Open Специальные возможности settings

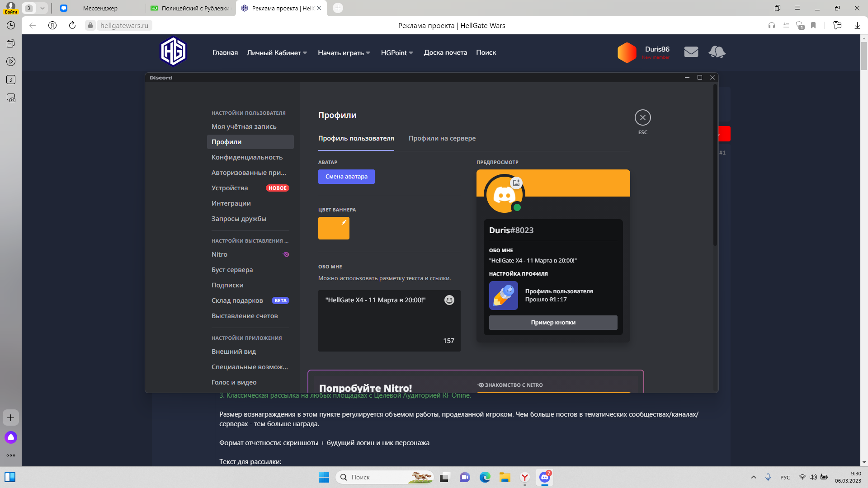pos(250,367)
